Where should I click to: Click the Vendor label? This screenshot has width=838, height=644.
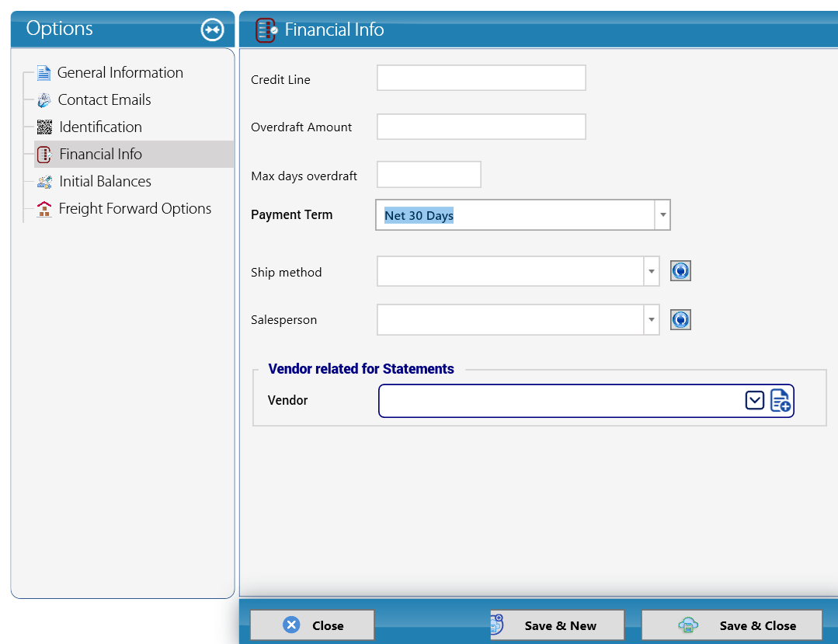(287, 400)
